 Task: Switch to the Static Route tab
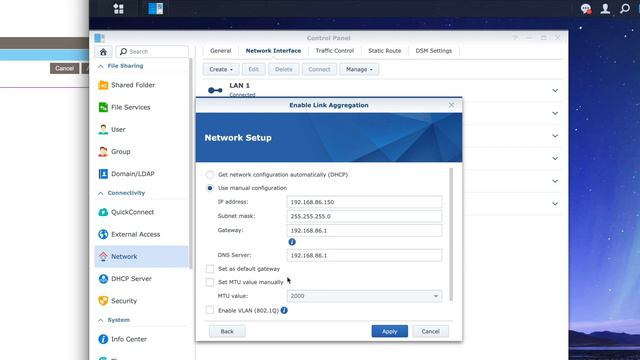click(384, 51)
